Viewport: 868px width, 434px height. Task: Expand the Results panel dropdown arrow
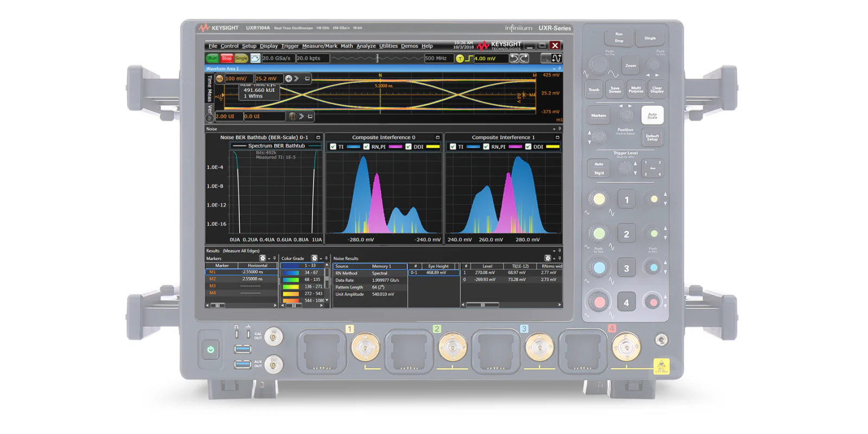pos(554,251)
